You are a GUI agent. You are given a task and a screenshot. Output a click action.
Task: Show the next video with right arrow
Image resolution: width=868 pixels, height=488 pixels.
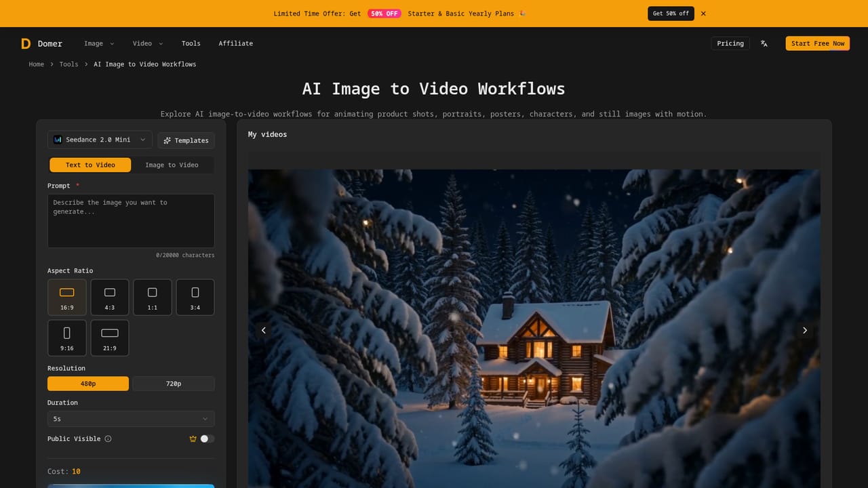click(x=805, y=330)
